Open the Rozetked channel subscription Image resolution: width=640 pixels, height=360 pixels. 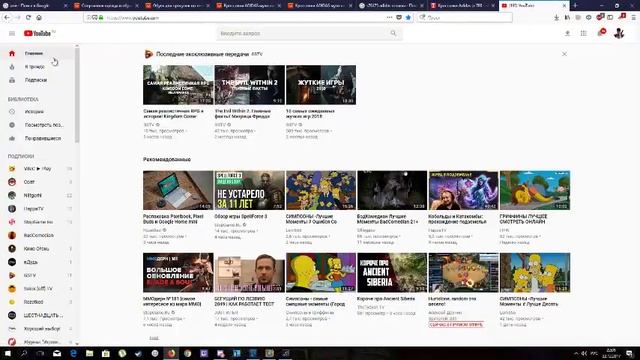pyautogui.click(x=39, y=302)
